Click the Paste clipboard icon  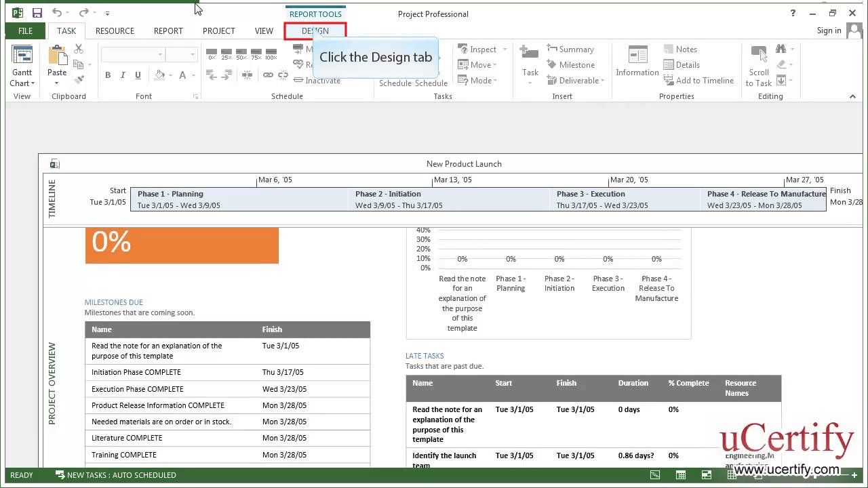click(57, 55)
